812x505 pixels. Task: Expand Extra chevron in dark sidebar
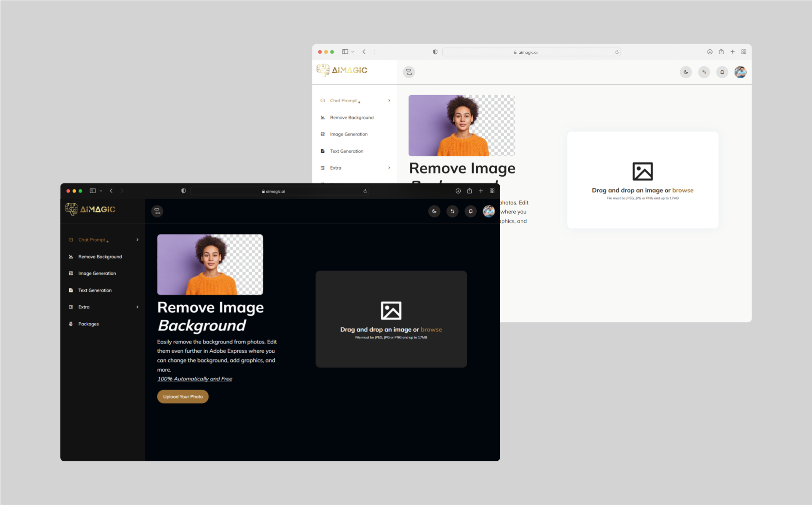(x=138, y=307)
